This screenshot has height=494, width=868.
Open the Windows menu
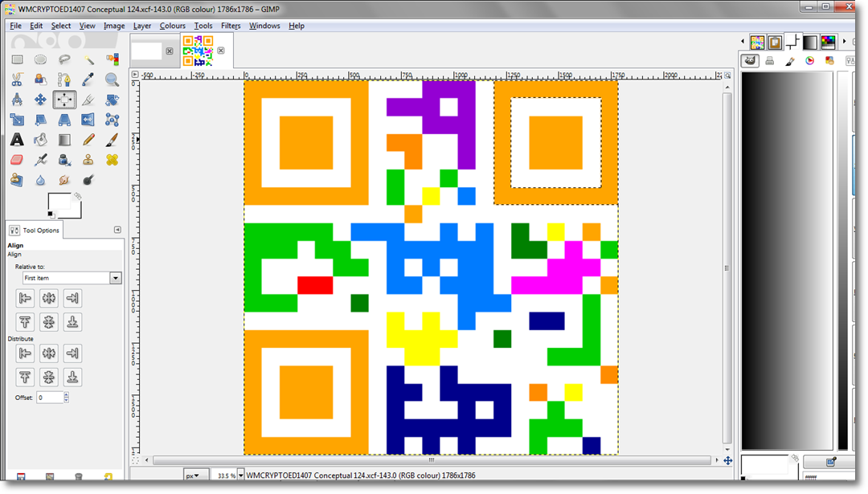(x=264, y=26)
